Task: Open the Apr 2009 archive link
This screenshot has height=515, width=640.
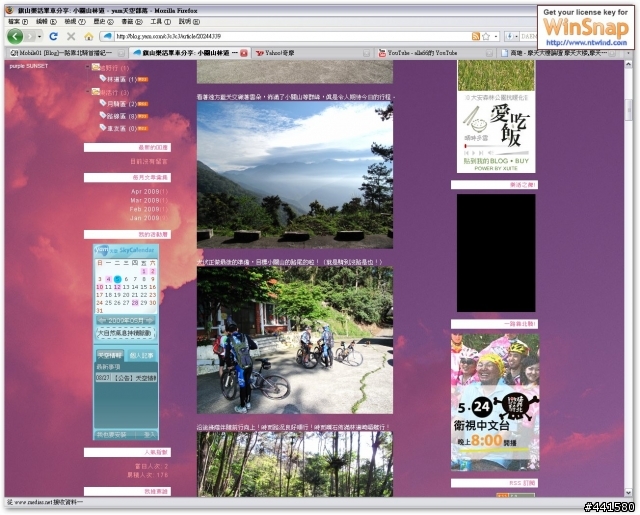Action: [x=149, y=191]
